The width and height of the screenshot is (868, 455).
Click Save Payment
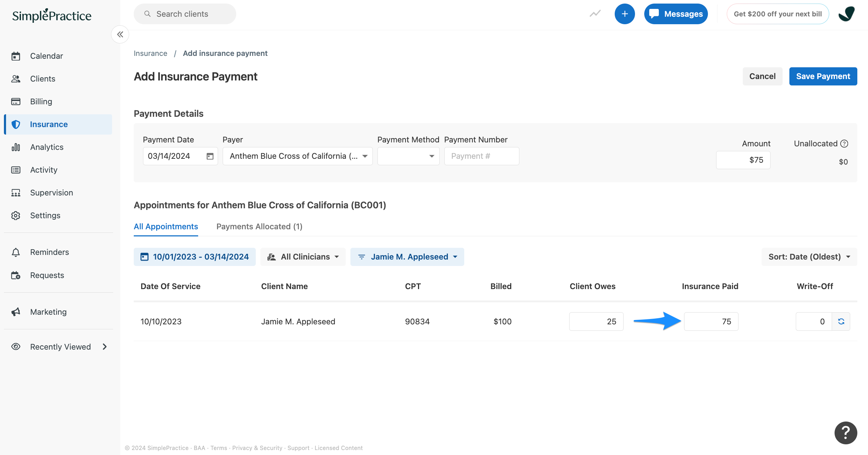823,76
